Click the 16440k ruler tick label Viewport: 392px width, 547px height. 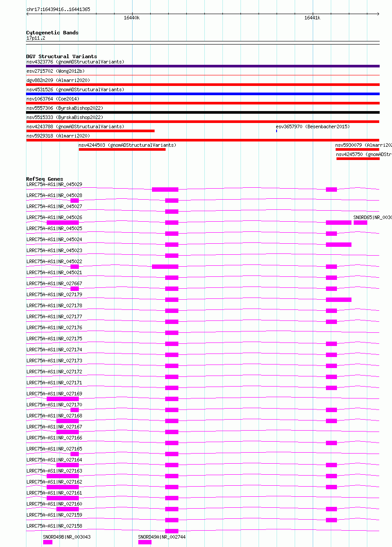pos(132,18)
